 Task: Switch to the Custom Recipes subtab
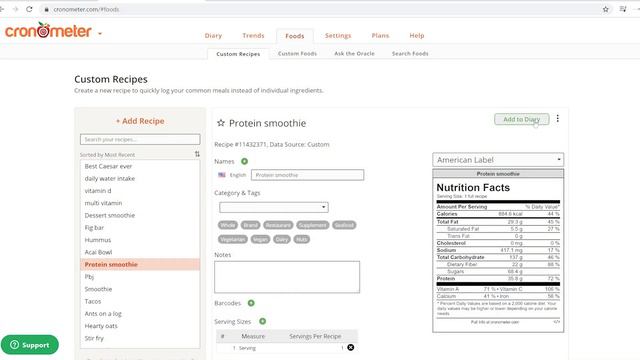pyautogui.click(x=238, y=54)
